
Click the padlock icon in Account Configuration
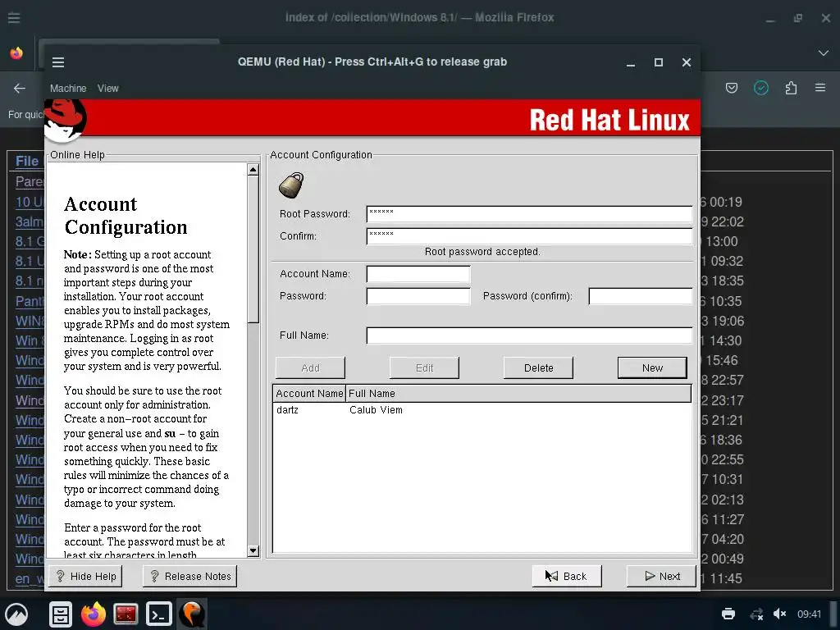(291, 185)
